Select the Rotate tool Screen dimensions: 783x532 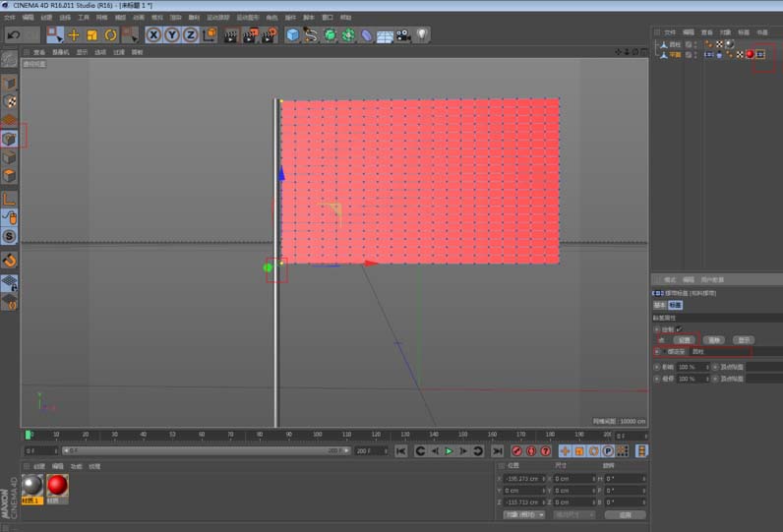[110, 34]
